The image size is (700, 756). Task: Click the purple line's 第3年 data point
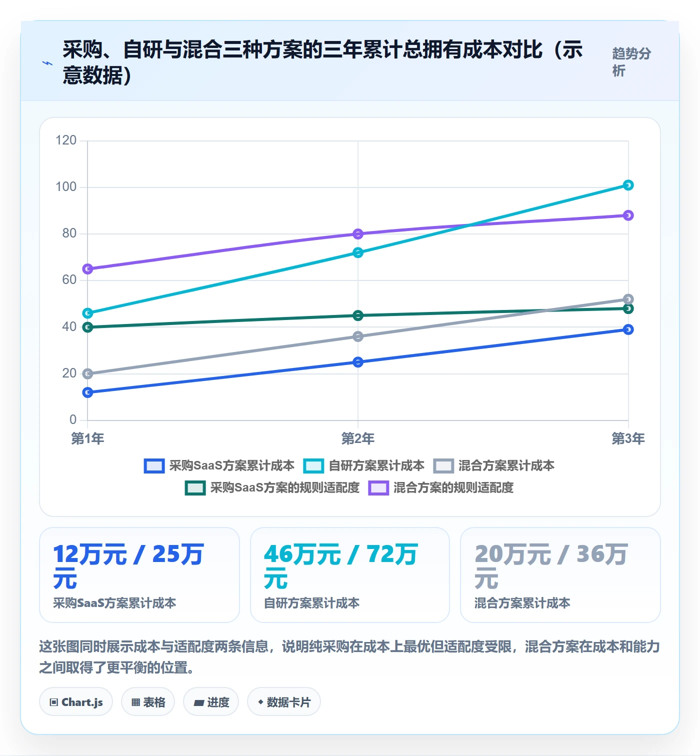[x=628, y=215]
